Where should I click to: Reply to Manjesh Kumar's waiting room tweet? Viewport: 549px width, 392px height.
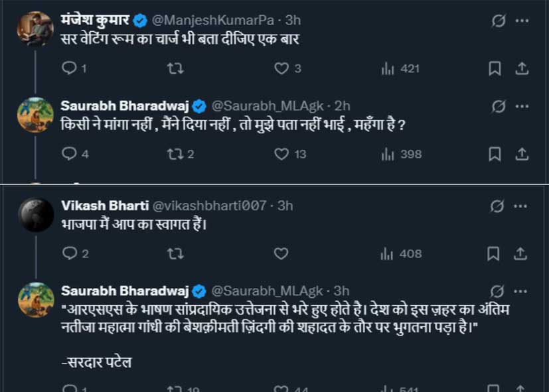pos(69,68)
